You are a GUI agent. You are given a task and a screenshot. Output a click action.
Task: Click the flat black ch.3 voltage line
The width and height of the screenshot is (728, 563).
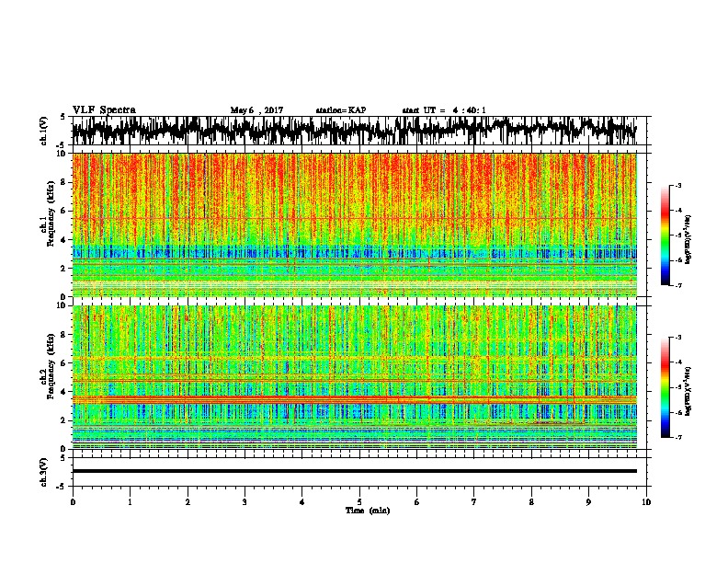pyautogui.click(x=354, y=471)
